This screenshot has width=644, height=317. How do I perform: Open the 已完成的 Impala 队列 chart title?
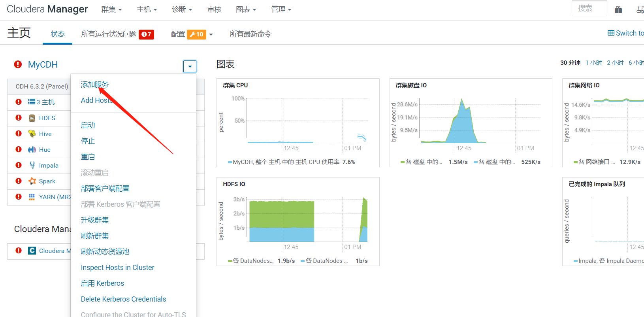pyautogui.click(x=597, y=184)
